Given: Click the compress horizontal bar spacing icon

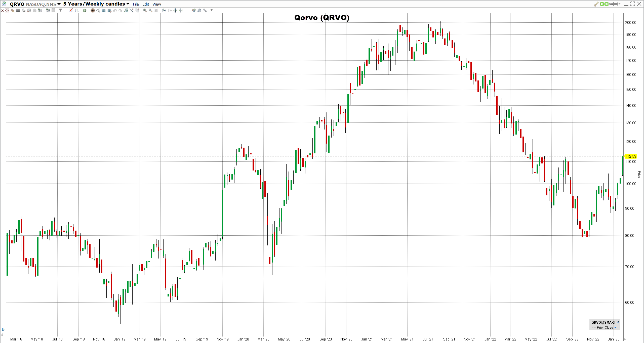Looking at the screenshot, I should 181,11.
